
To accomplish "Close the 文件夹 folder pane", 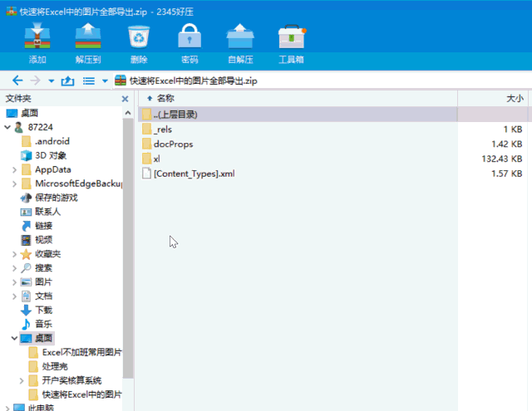I will tap(125, 99).
